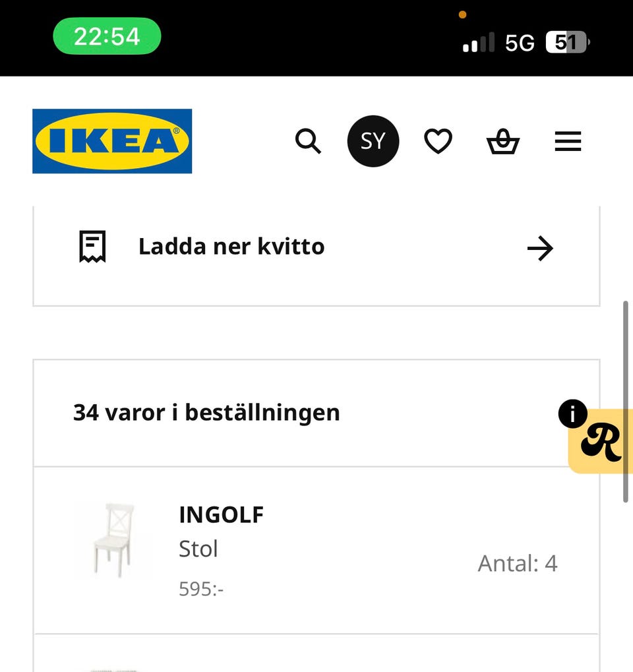Tap the green 22:54 time pill
The width and height of the screenshot is (633, 672).
107,36
